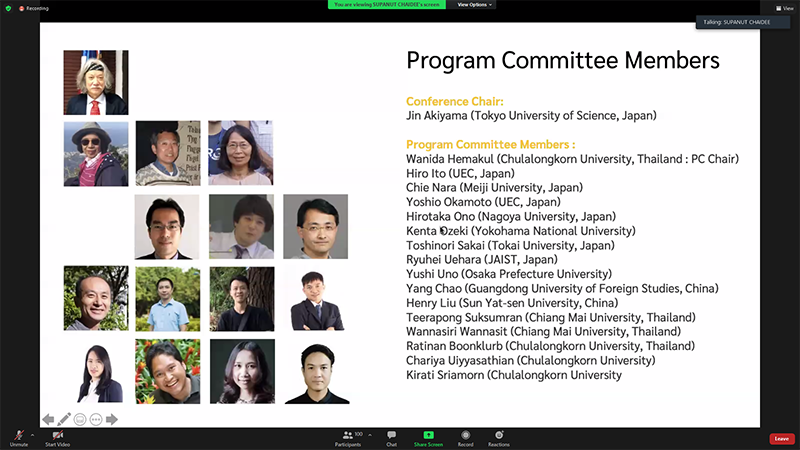Screen dimensions: 800x450
Task: Advance to next slide with right arrow
Action: 112,419
